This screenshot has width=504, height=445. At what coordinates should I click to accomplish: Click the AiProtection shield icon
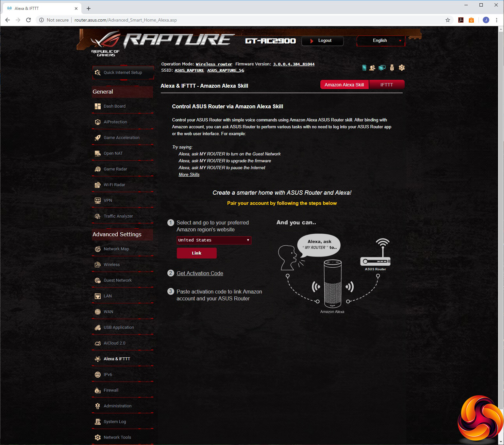[97, 122]
